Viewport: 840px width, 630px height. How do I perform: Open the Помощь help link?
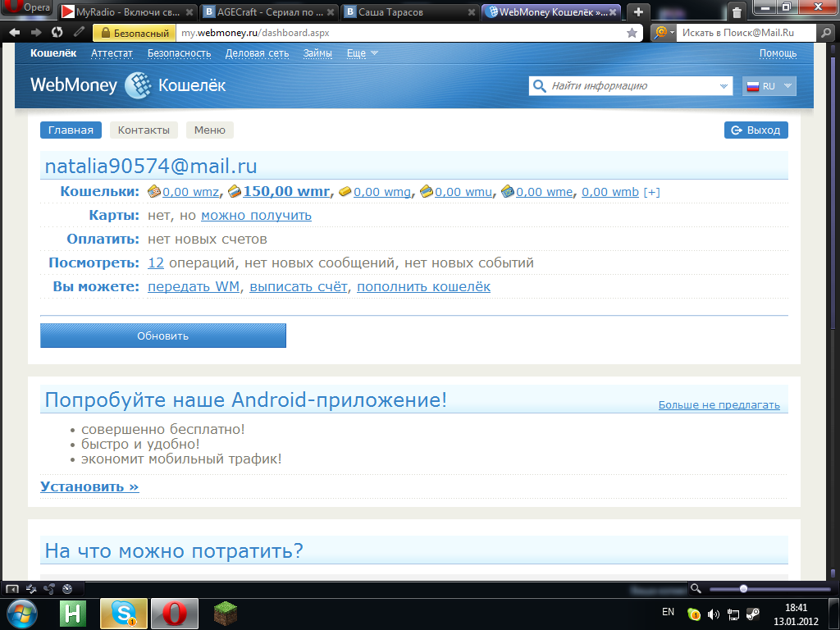[x=778, y=53]
